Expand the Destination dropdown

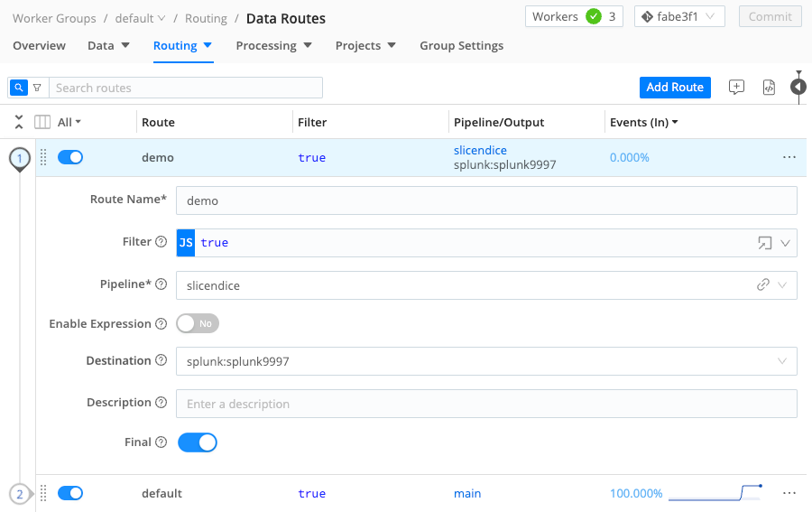(x=782, y=361)
